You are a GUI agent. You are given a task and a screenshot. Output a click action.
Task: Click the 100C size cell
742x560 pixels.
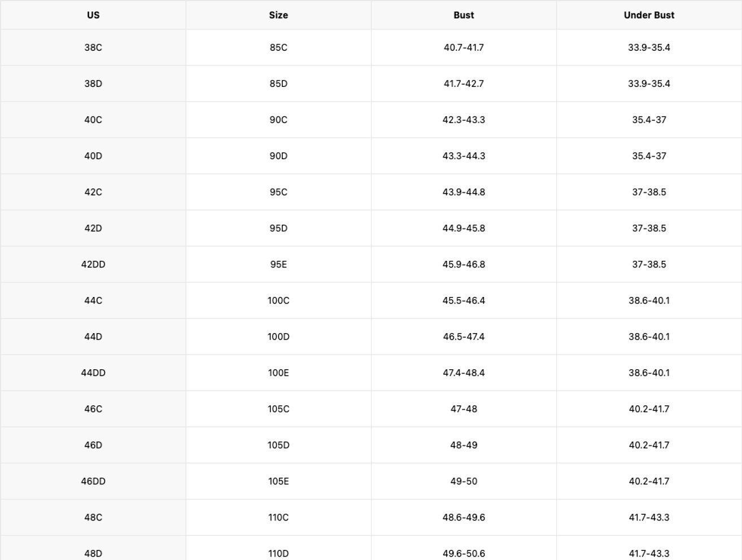click(x=278, y=300)
